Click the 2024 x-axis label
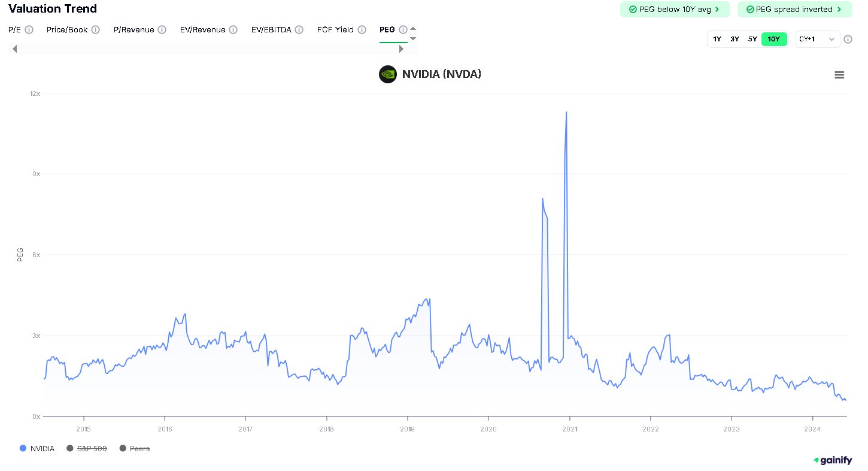 (x=812, y=429)
